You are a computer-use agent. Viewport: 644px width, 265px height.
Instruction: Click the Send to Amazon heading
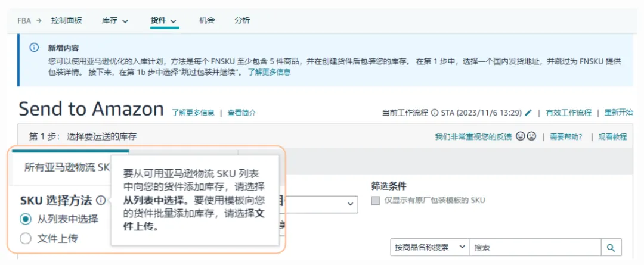91,109
